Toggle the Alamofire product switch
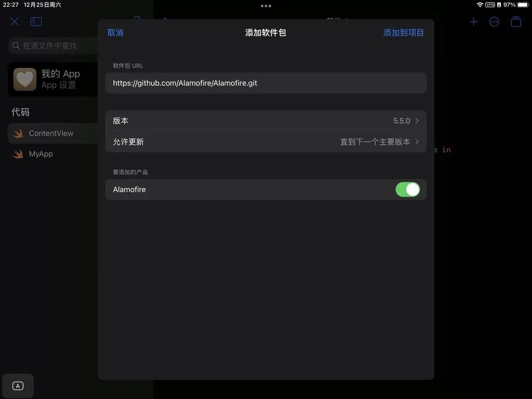Viewport: 532px width, 399px height. coord(407,189)
